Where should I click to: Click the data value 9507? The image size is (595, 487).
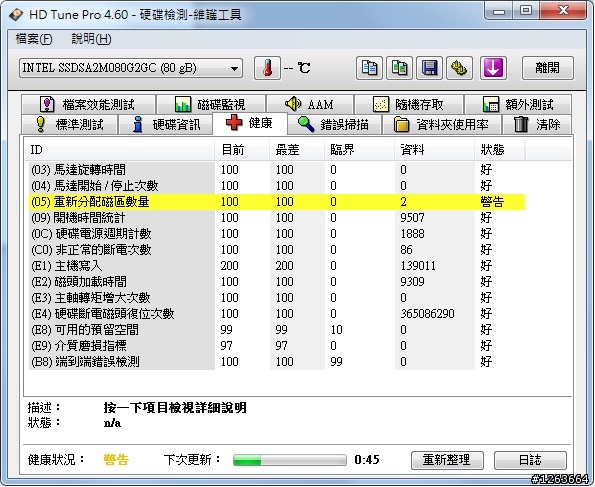(412, 218)
